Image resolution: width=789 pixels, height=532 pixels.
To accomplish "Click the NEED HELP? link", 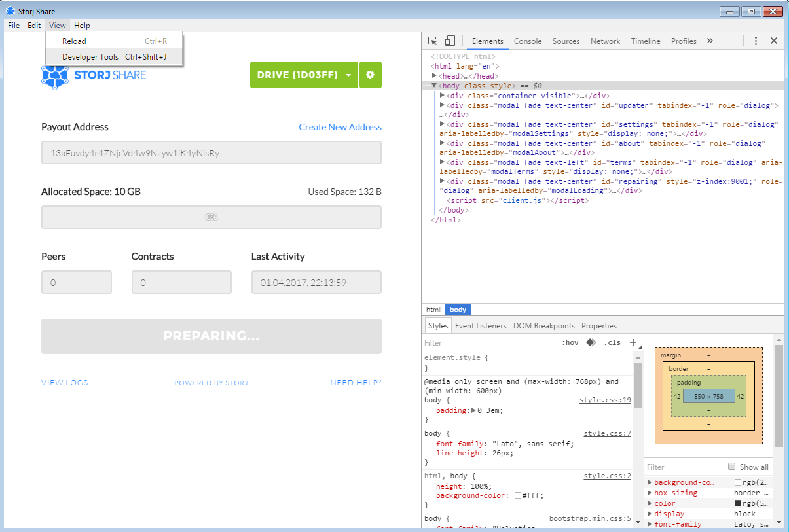I will tap(356, 383).
